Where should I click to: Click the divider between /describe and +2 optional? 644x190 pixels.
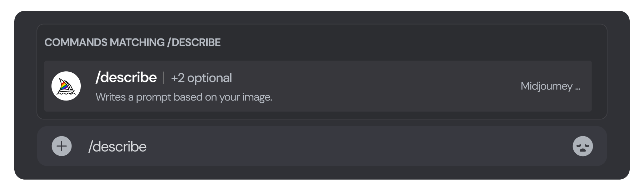tap(164, 78)
